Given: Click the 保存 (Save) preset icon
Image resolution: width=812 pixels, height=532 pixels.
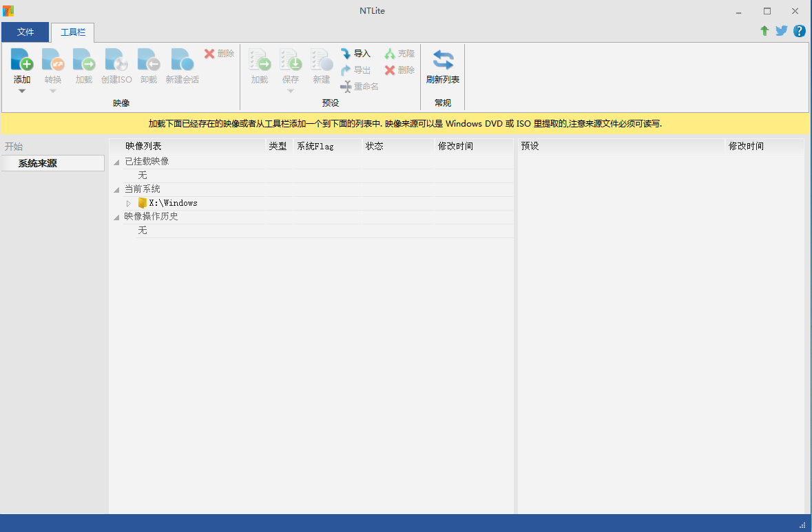Looking at the screenshot, I should 291,60.
